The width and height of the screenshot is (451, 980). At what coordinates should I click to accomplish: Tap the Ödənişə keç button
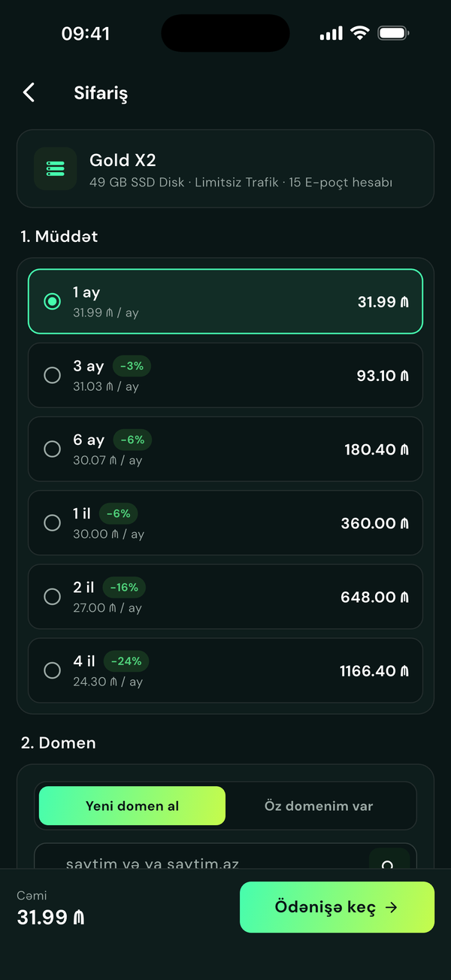(337, 907)
